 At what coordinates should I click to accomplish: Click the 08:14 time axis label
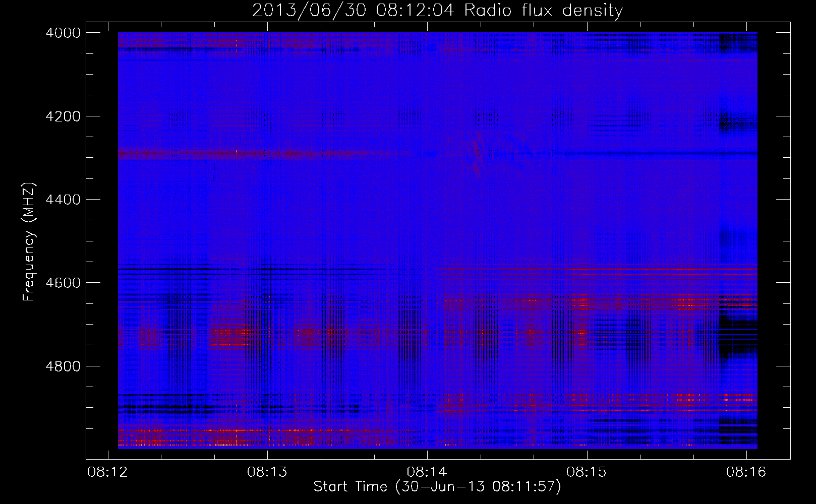pyautogui.click(x=427, y=472)
